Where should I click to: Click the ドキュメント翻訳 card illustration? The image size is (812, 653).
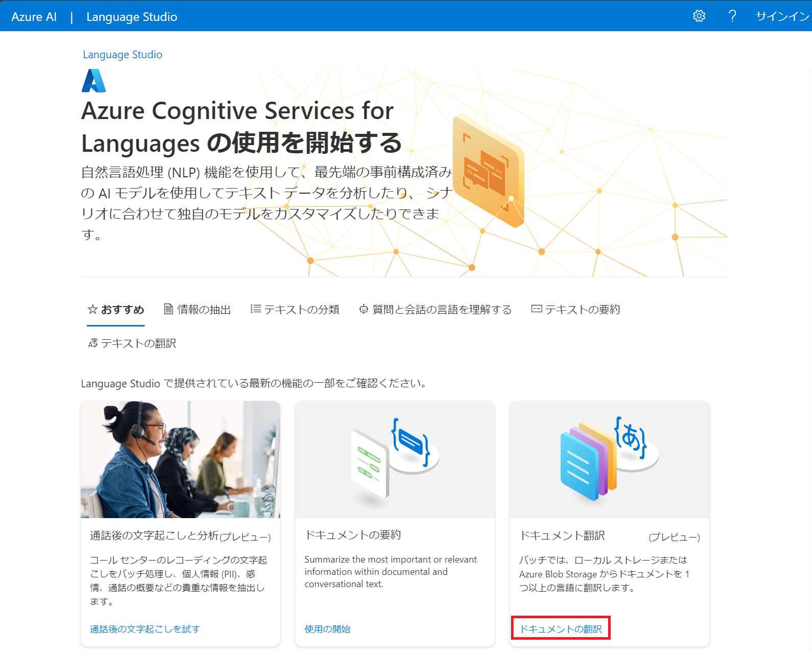[x=610, y=459]
